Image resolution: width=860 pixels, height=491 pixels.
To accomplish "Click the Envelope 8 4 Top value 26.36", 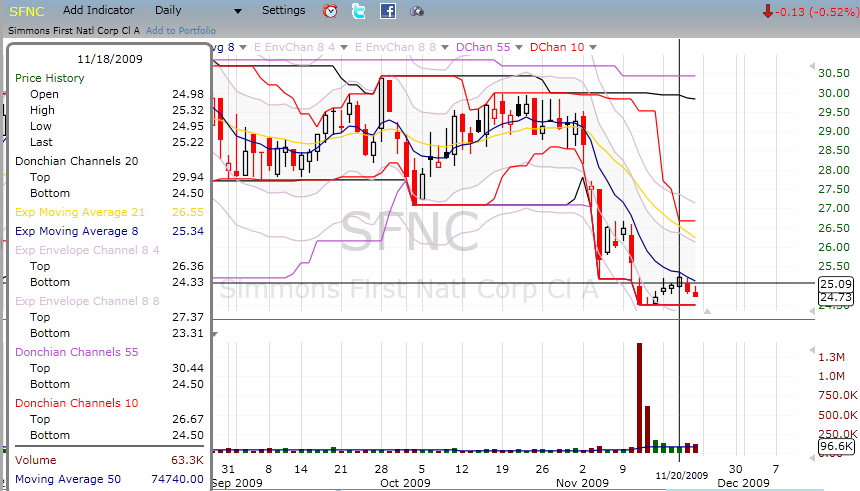I will pyautogui.click(x=188, y=266).
